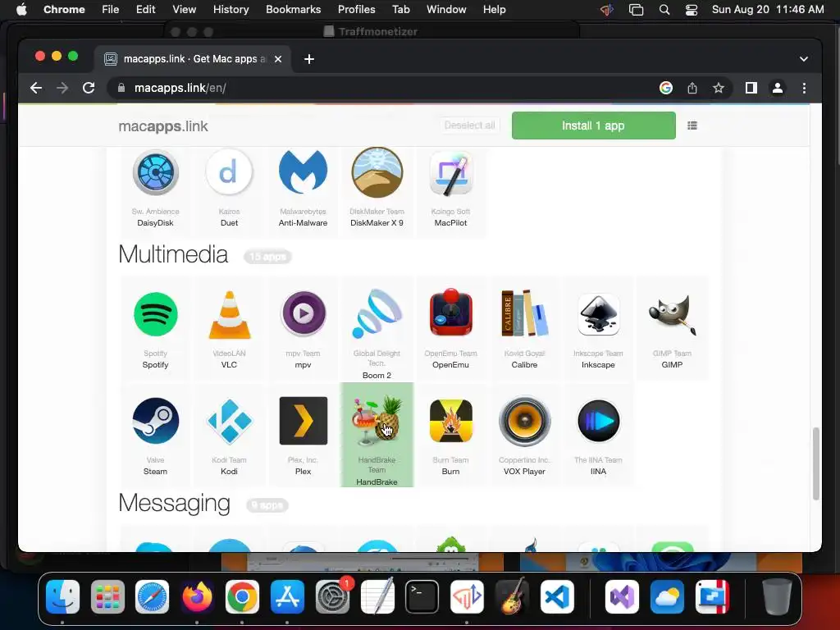Toggle list view icon beside Install button
Screen dimensions: 840x630
(x=692, y=126)
